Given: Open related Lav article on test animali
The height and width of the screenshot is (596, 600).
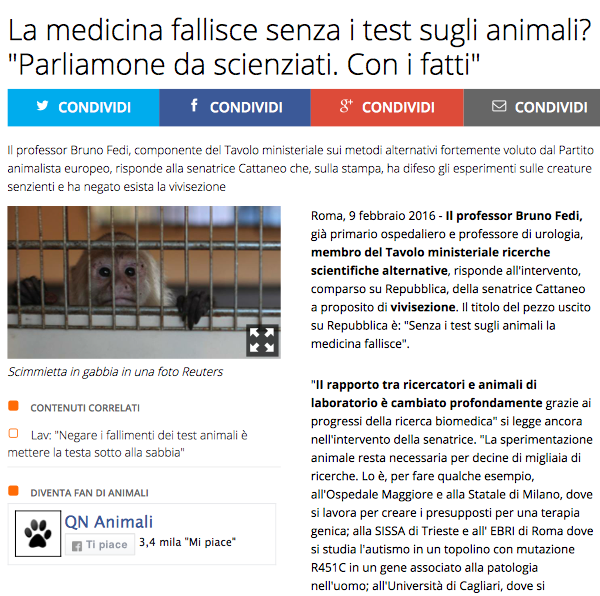Looking at the screenshot, I should pos(127,444).
